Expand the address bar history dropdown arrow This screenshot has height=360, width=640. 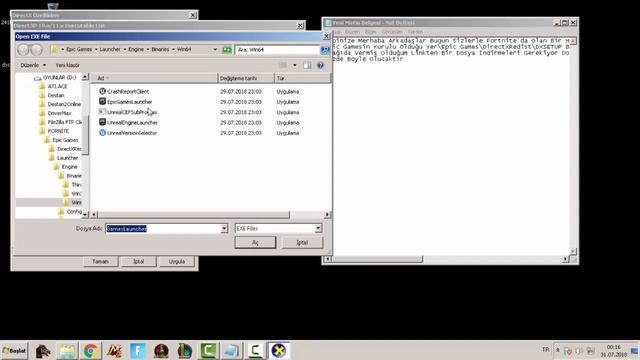pyautogui.click(x=215, y=50)
